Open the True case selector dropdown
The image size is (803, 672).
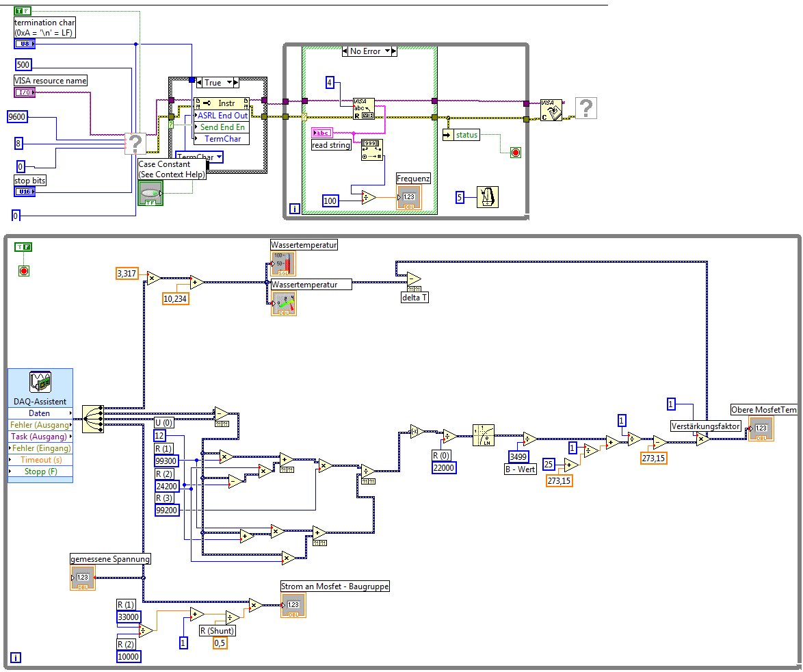(x=230, y=83)
